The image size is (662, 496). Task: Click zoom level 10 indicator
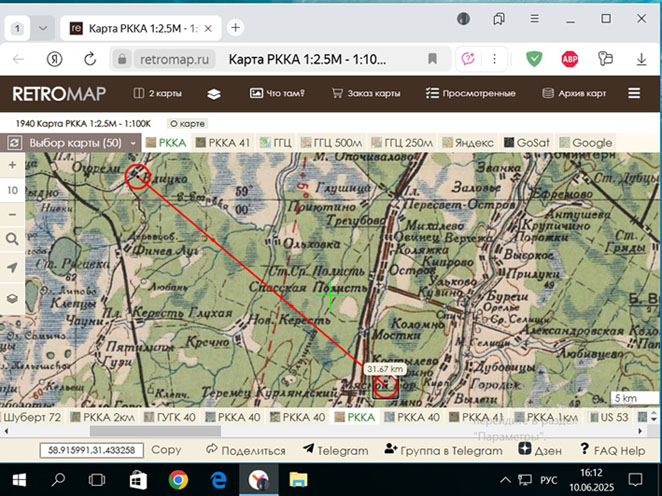12,190
